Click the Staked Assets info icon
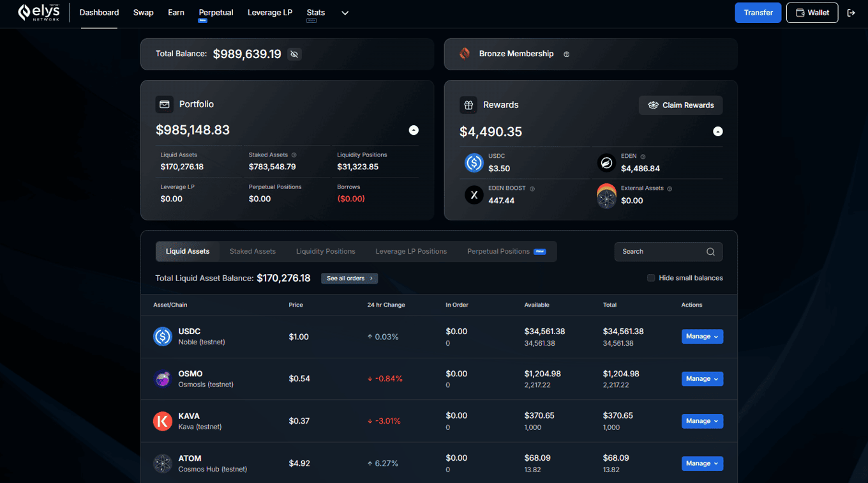The width and height of the screenshot is (868, 483). 294,155
